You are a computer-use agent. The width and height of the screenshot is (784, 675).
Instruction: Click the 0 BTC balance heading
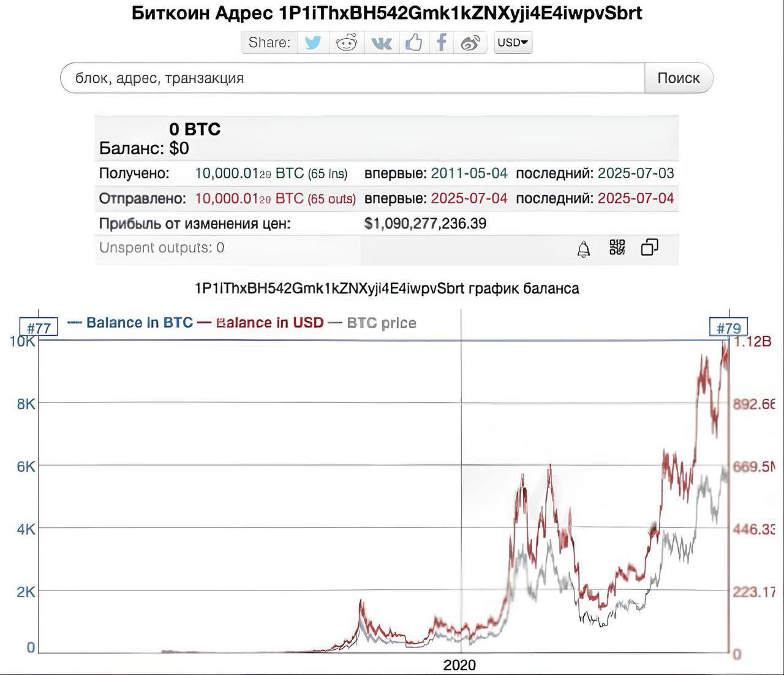click(x=195, y=129)
